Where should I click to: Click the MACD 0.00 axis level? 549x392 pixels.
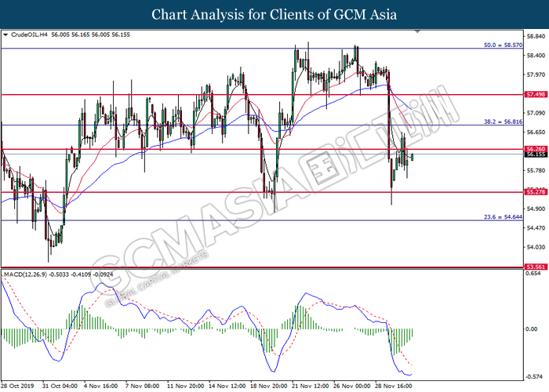click(532, 329)
